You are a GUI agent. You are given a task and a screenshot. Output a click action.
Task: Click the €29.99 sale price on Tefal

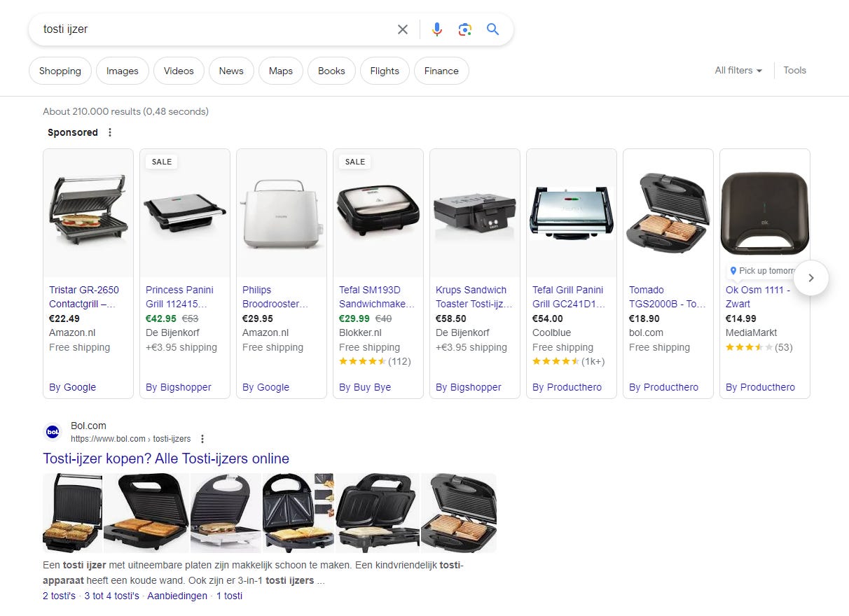354,318
